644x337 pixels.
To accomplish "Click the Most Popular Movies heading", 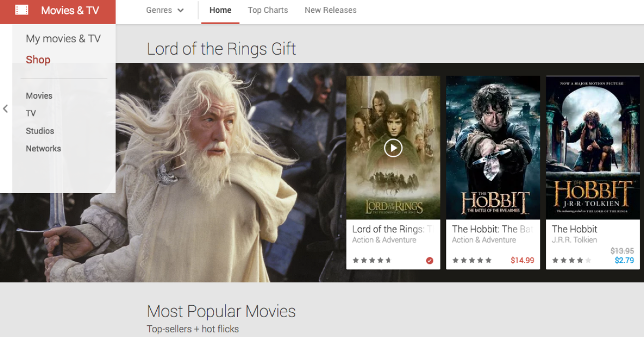I will (x=221, y=311).
